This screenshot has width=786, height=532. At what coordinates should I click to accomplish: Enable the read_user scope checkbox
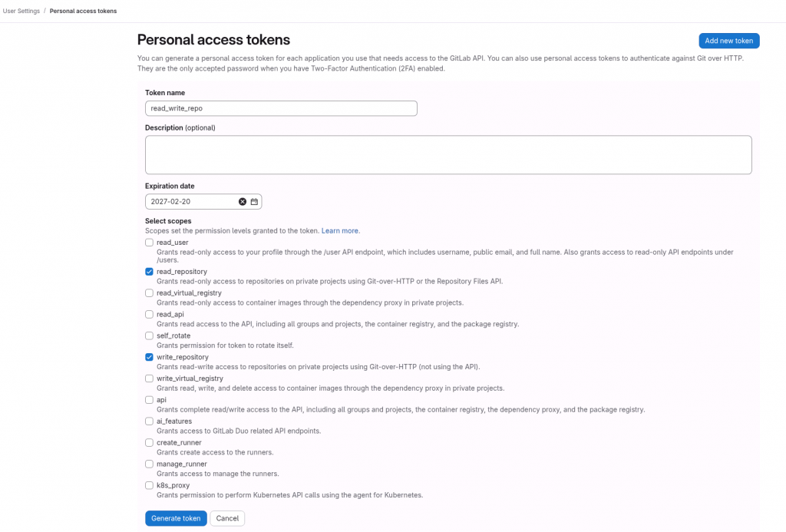(150, 243)
